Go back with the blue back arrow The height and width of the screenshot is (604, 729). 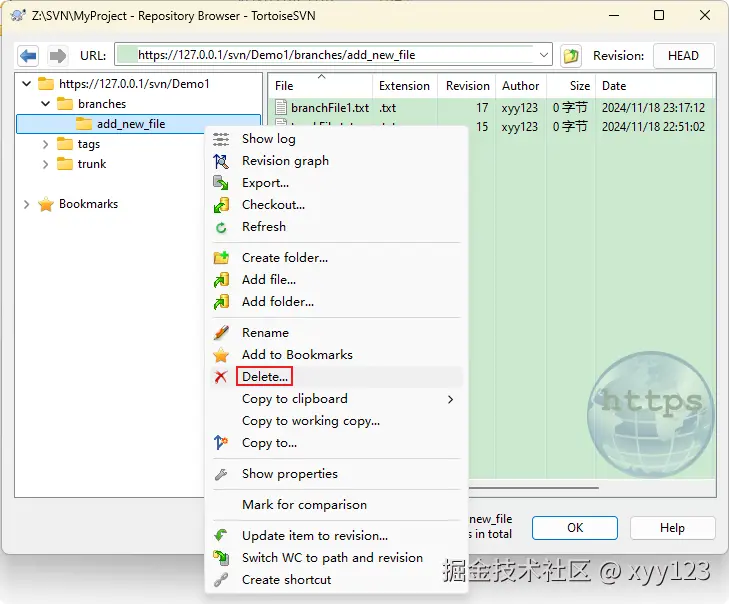tap(28, 56)
